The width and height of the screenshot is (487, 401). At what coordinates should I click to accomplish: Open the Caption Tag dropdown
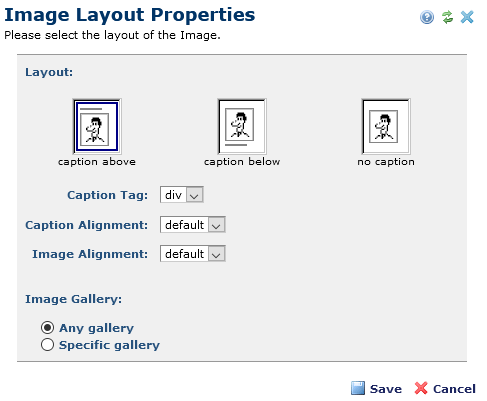point(182,195)
